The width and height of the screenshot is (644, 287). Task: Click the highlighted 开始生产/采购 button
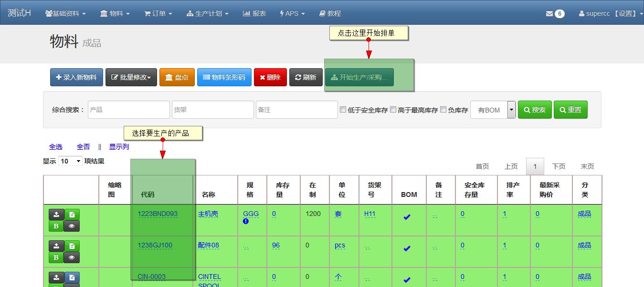359,77
